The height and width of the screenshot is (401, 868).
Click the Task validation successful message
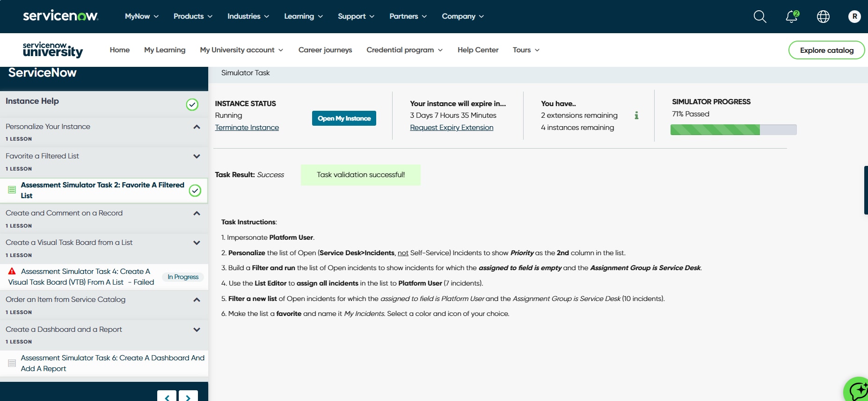361,175
